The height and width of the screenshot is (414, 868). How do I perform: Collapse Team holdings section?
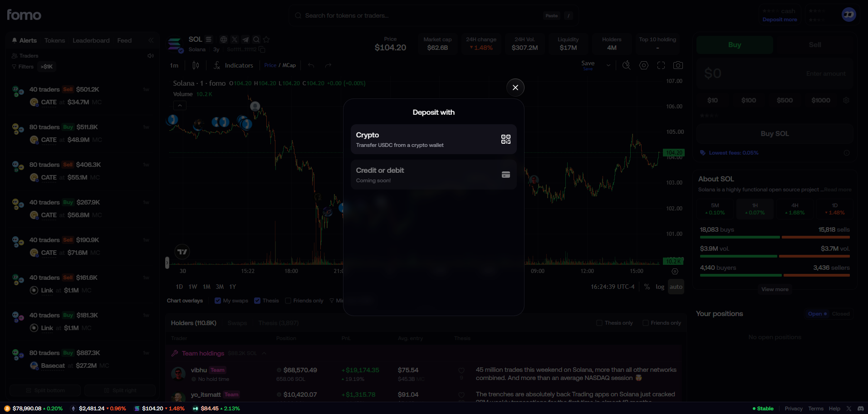pyautogui.click(x=264, y=353)
